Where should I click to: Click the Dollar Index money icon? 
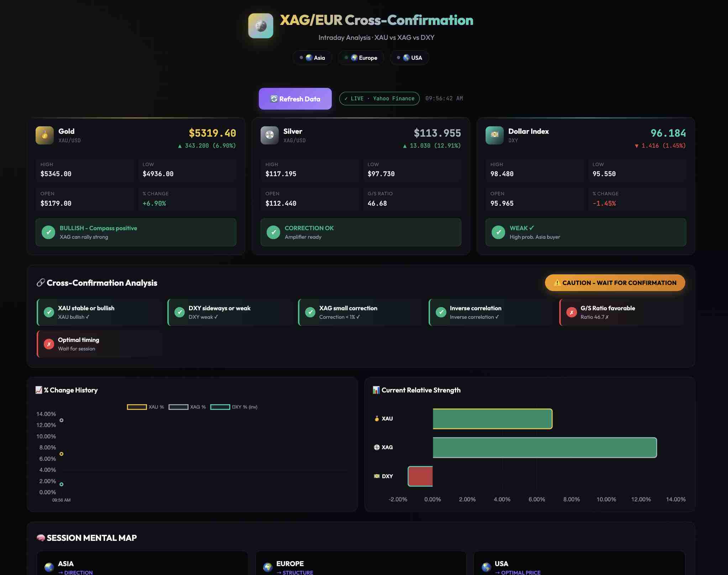point(494,135)
